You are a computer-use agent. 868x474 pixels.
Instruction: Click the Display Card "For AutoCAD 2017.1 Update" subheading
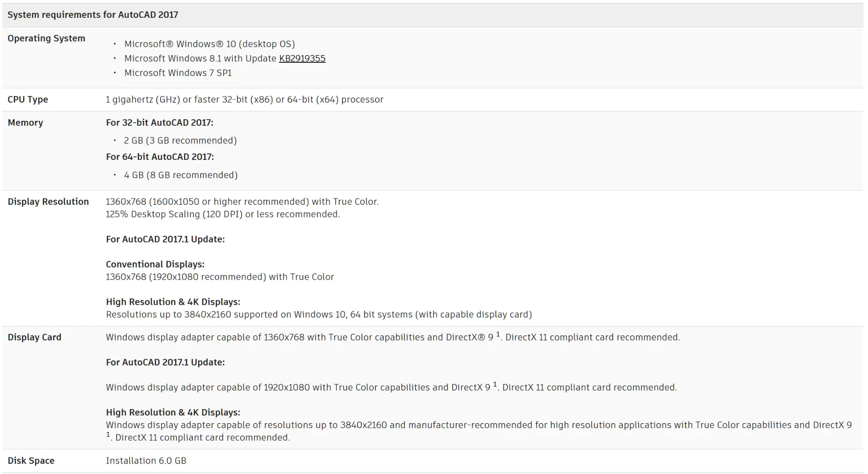click(165, 362)
